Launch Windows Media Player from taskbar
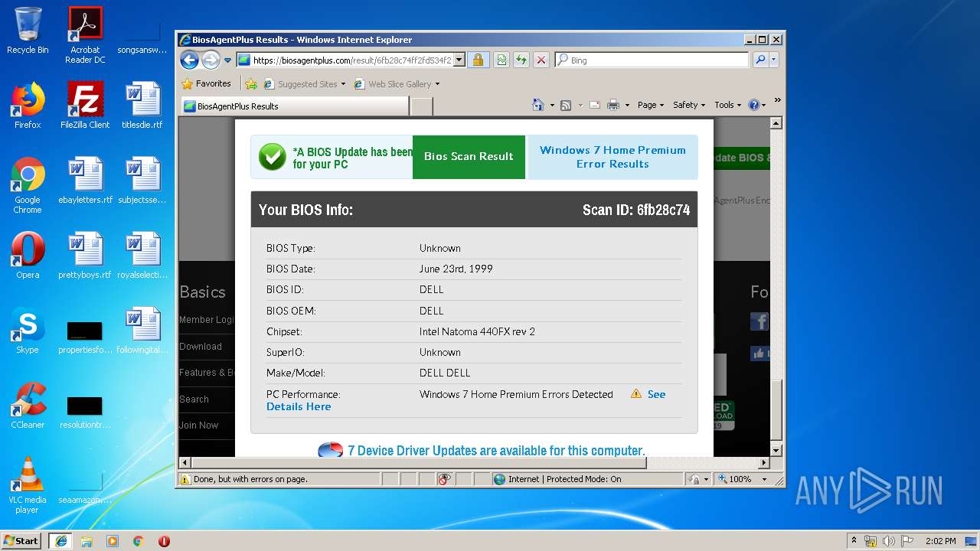Image resolution: width=980 pixels, height=551 pixels. pyautogui.click(x=113, y=541)
